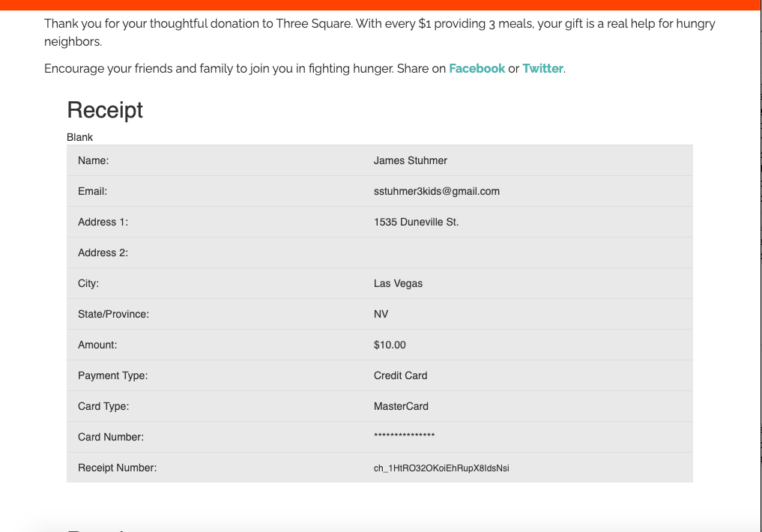Click the Receipt heading
The height and width of the screenshot is (532, 762).
(x=105, y=110)
